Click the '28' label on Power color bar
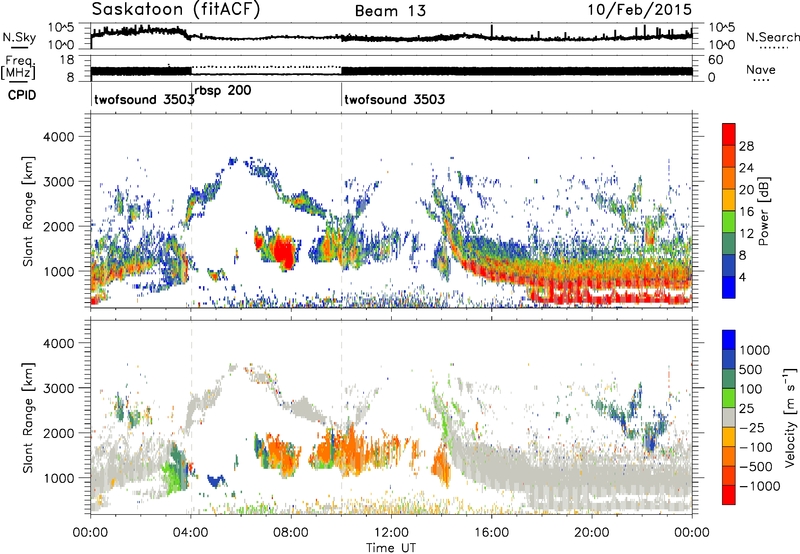Image resolution: width=800 pixels, height=554 pixels. click(746, 146)
